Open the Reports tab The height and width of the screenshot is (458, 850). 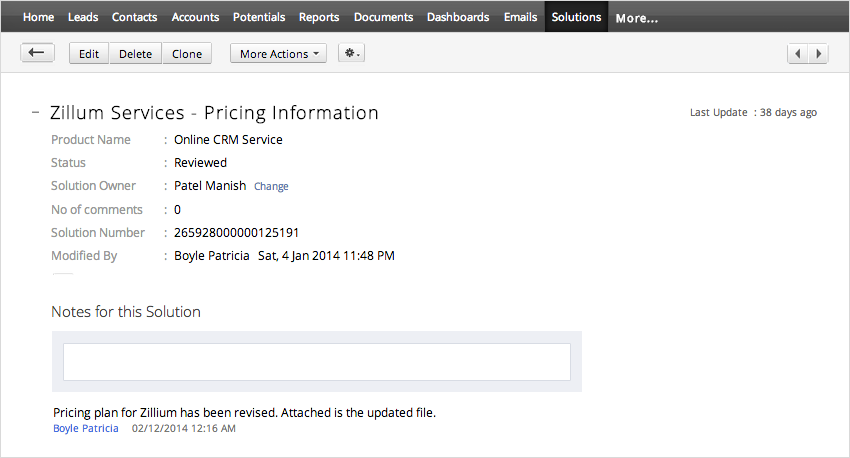319,17
